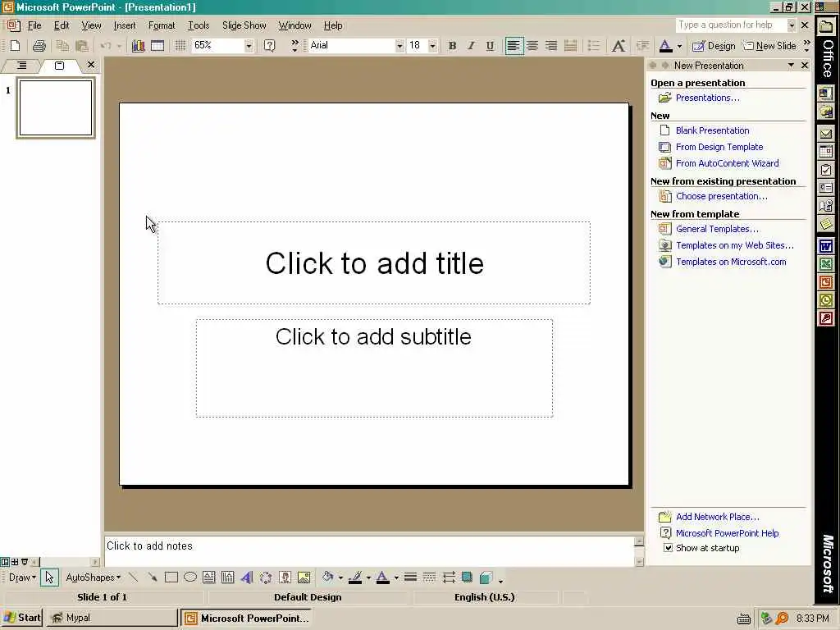Click the Blank Presentation link

pos(712,130)
